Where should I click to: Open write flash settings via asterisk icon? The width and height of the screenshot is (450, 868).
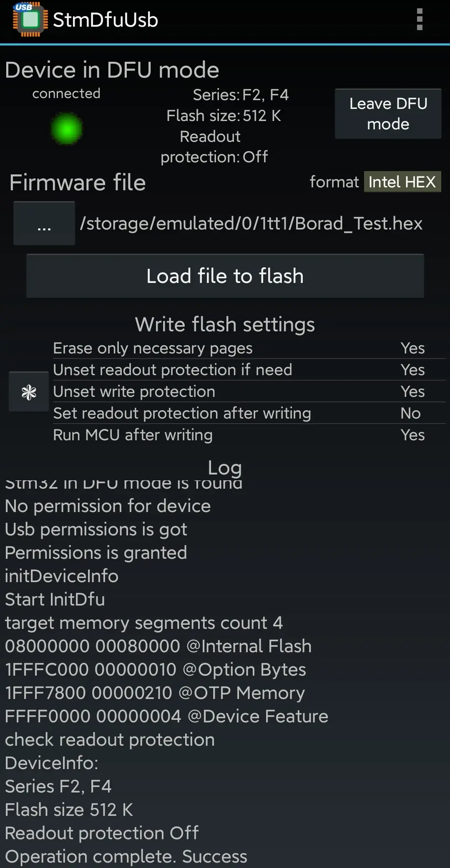(x=29, y=392)
